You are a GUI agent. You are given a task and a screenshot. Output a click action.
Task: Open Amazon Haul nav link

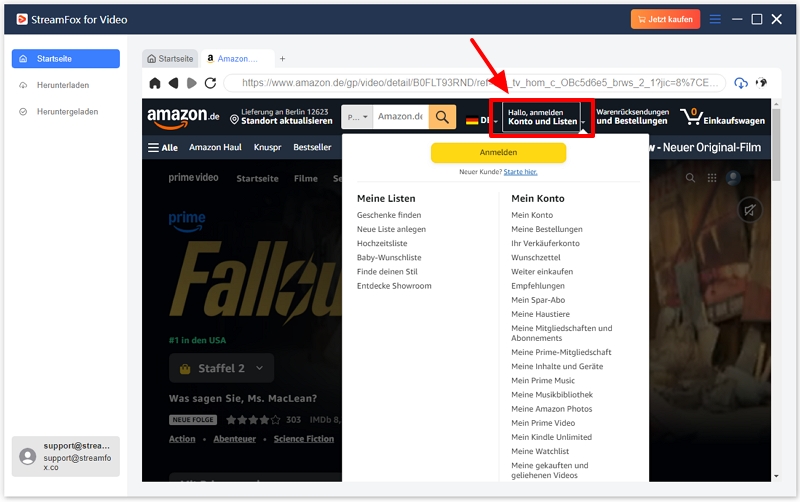pos(215,147)
